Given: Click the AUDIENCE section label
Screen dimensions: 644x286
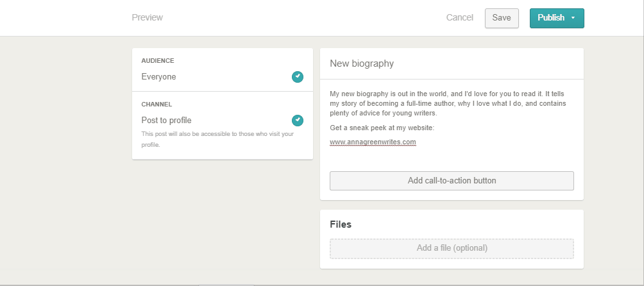Looking at the screenshot, I should pyautogui.click(x=158, y=61).
